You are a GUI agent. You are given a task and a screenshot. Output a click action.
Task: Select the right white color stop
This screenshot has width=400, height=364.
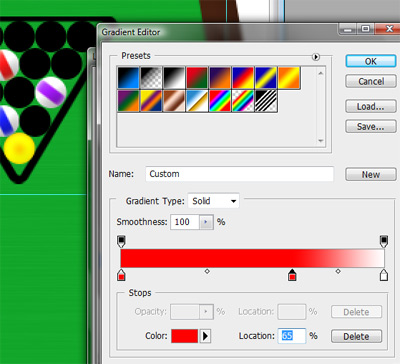pyautogui.click(x=384, y=275)
